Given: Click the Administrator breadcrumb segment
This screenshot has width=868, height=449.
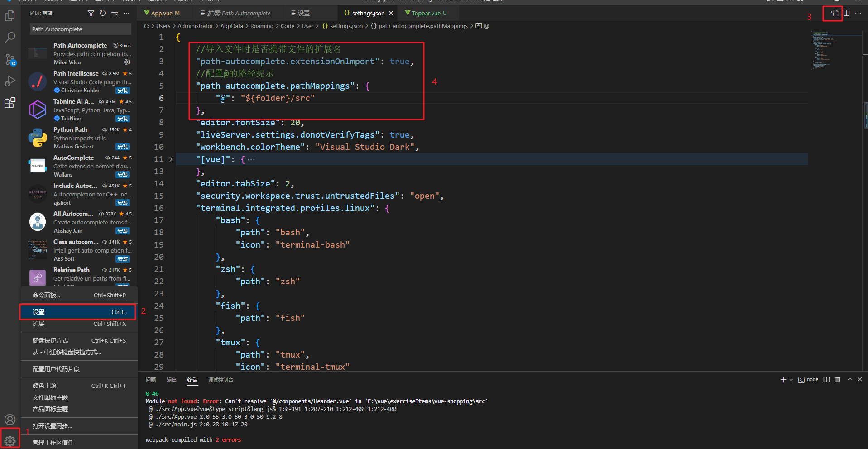Looking at the screenshot, I should pyautogui.click(x=195, y=26).
